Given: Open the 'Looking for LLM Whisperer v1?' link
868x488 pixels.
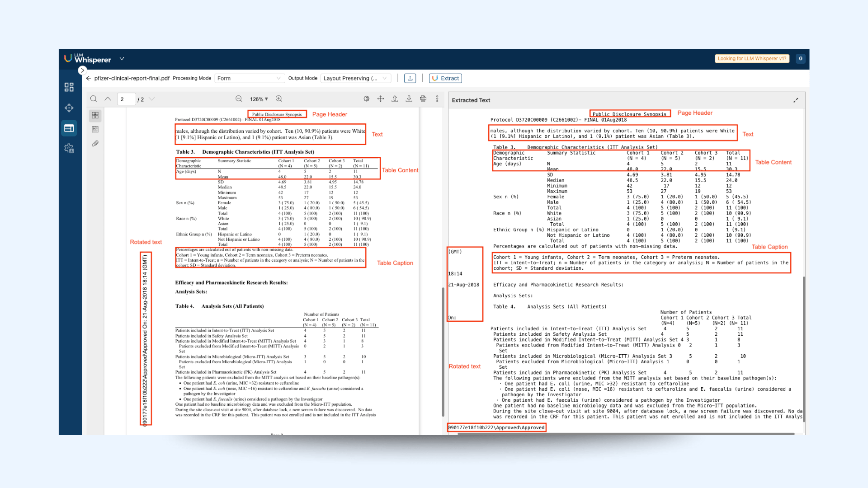Looking at the screenshot, I should click(x=752, y=58).
